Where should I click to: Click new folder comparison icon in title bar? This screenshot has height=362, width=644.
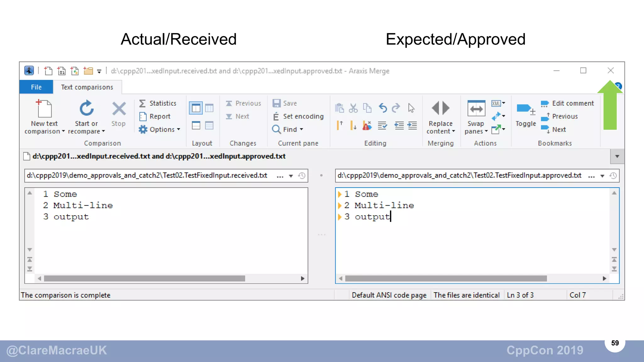coord(88,71)
